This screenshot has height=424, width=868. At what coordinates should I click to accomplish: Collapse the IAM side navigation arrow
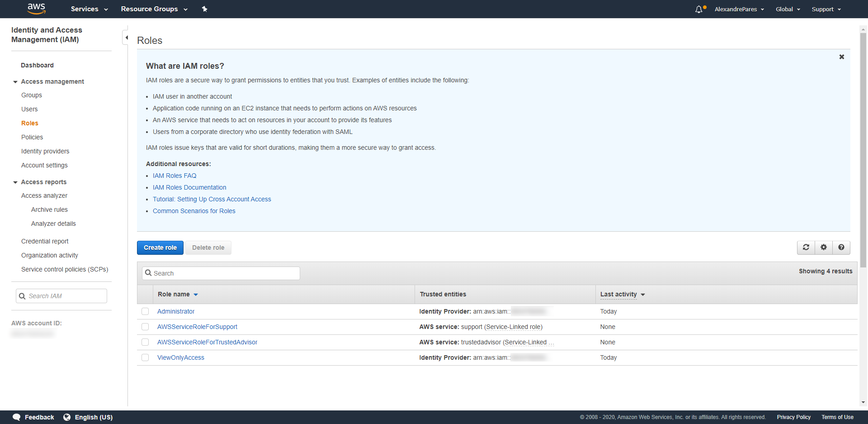pos(126,38)
